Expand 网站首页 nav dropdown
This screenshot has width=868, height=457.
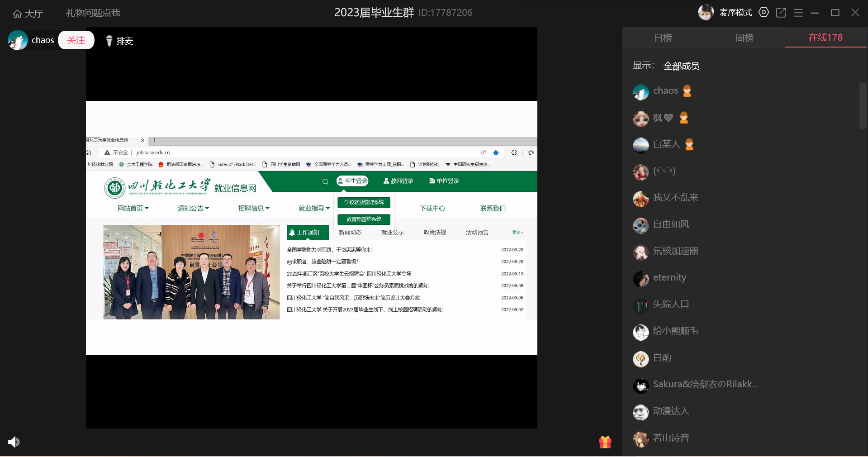pos(133,208)
